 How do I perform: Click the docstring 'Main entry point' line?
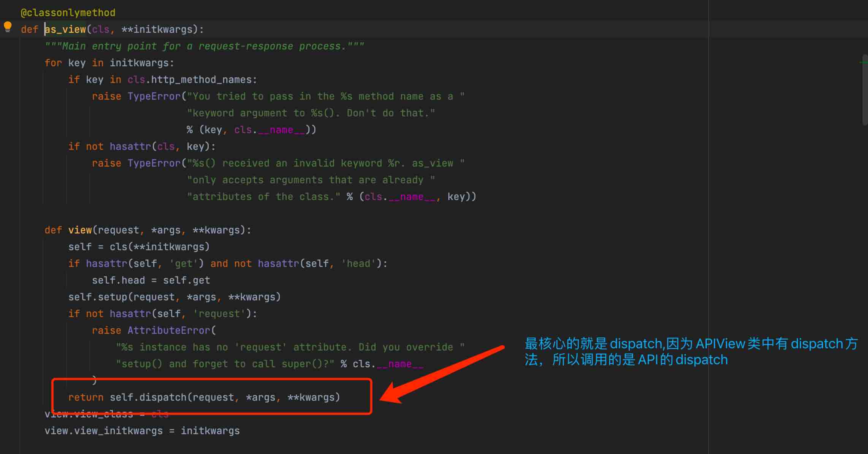[204, 46]
